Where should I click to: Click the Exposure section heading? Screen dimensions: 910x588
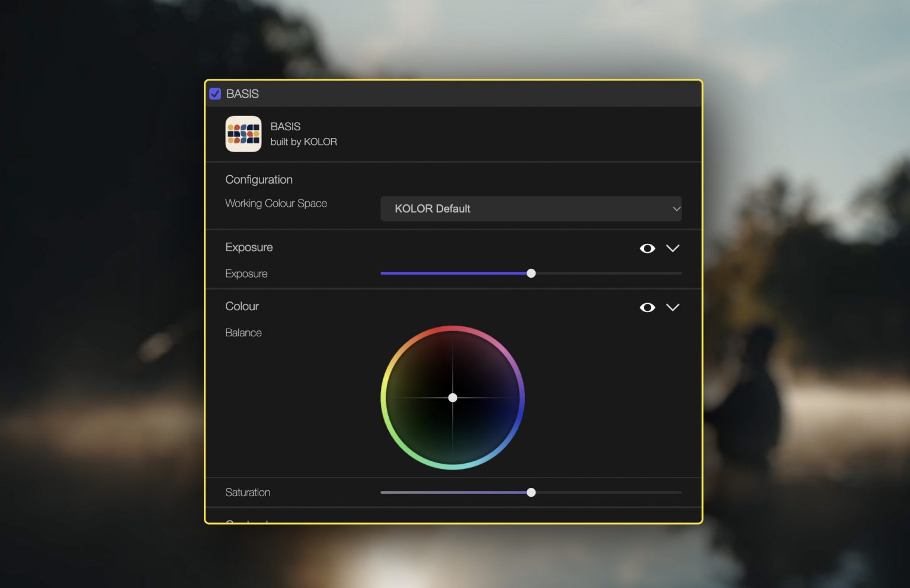pos(249,247)
